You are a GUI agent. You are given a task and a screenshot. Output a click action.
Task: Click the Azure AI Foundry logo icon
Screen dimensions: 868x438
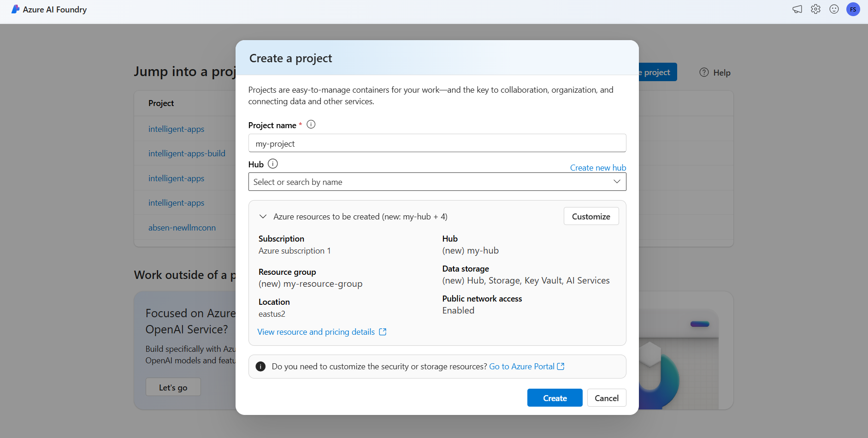click(x=15, y=9)
